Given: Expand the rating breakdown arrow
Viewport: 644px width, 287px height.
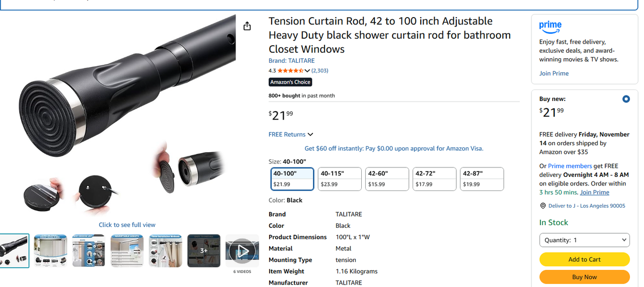Looking at the screenshot, I should pyautogui.click(x=307, y=71).
